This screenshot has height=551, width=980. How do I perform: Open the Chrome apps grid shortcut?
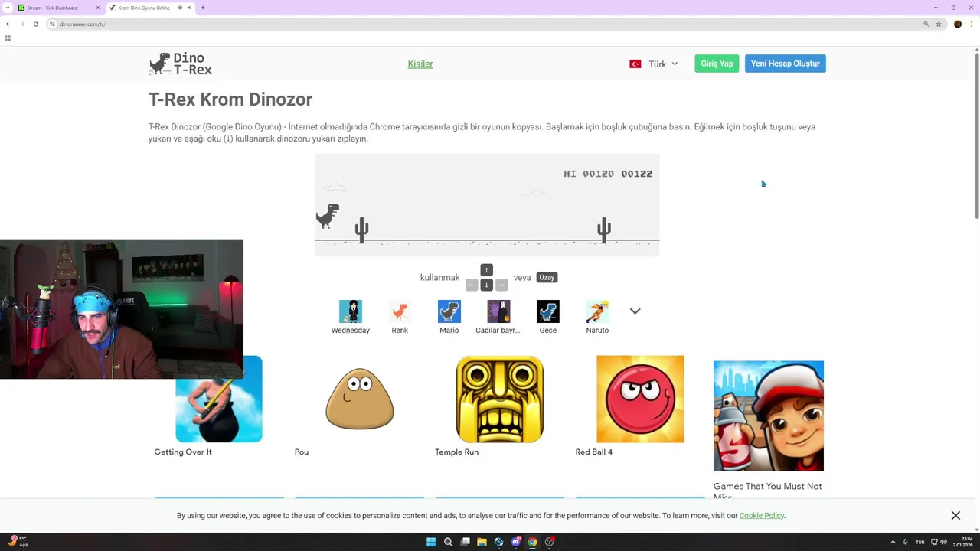coord(8,38)
